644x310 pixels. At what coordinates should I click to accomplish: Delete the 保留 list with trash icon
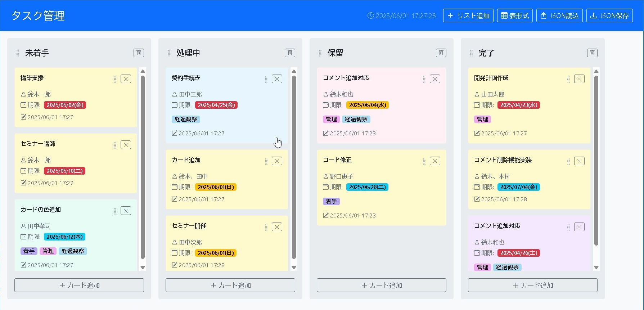[441, 53]
